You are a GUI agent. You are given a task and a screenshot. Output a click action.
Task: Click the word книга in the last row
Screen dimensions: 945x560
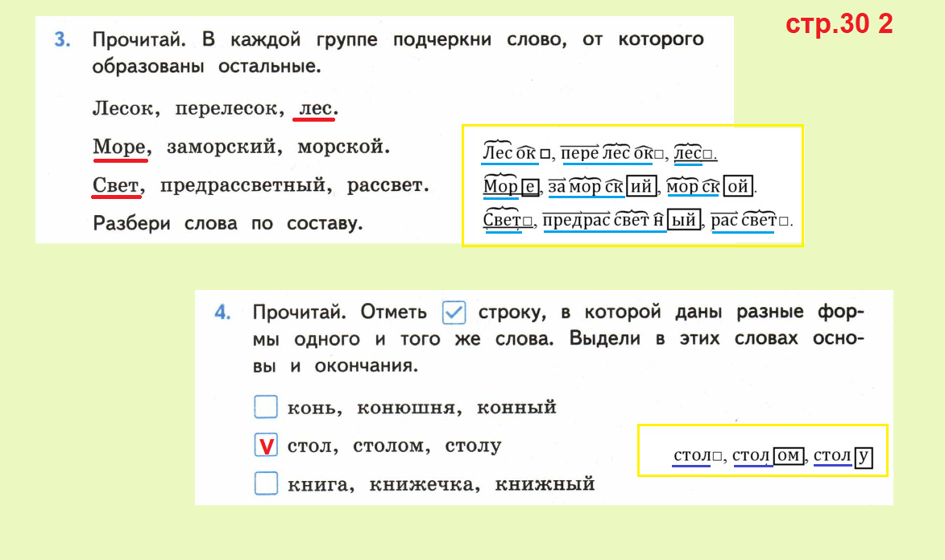(x=317, y=484)
